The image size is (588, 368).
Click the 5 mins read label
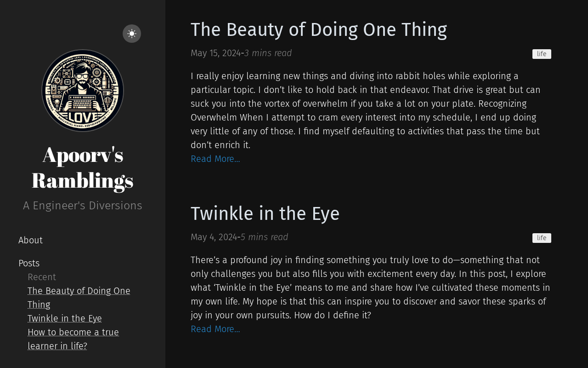pos(265,237)
